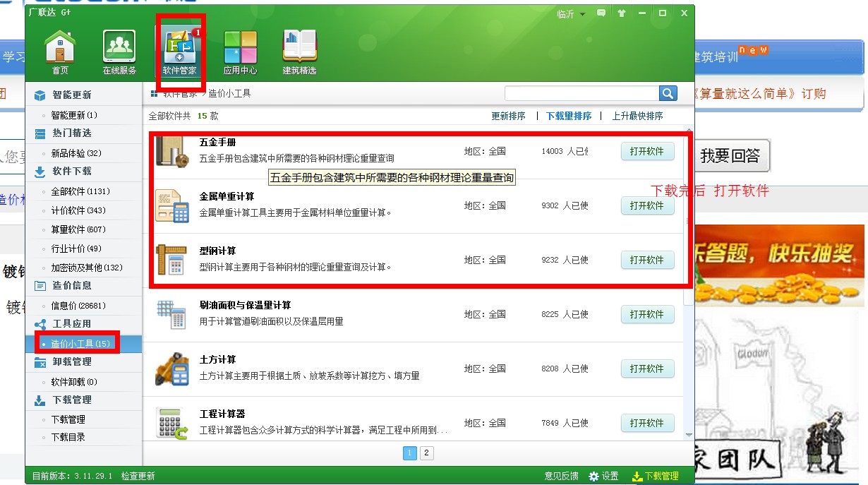Open the skin shirt icon in title bar
Screen dimensions: 868x485
tap(621, 13)
